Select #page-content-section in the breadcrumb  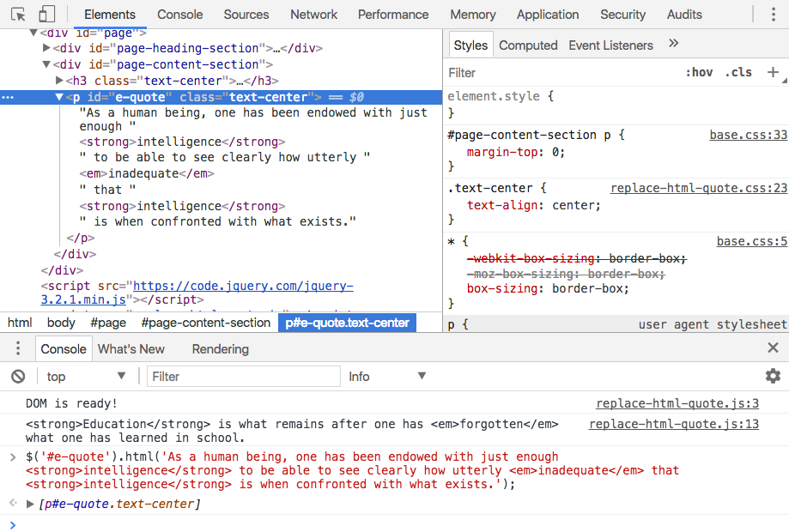(206, 323)
